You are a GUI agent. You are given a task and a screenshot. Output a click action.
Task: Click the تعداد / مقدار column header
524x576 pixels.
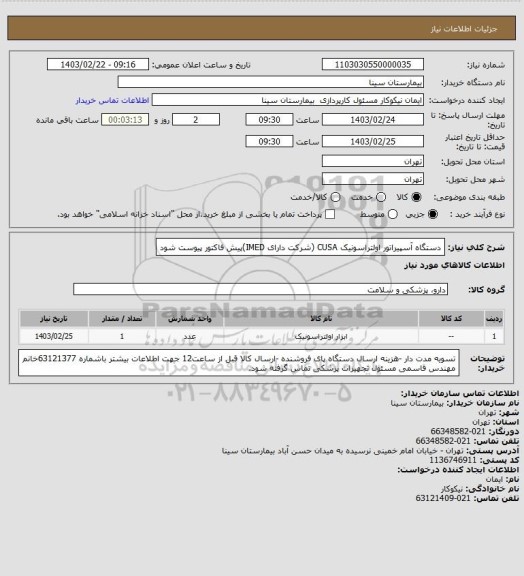[x=122, y=318]
